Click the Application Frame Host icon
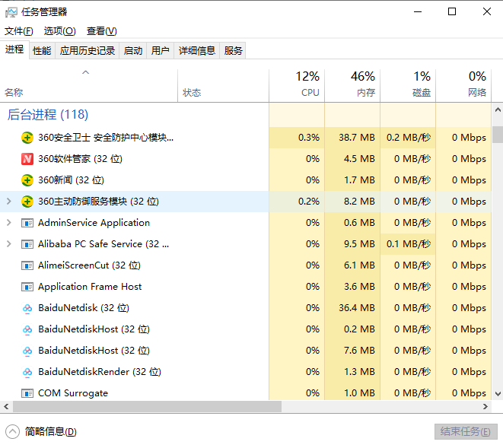The image size is (503, 448). click(27, 287)
